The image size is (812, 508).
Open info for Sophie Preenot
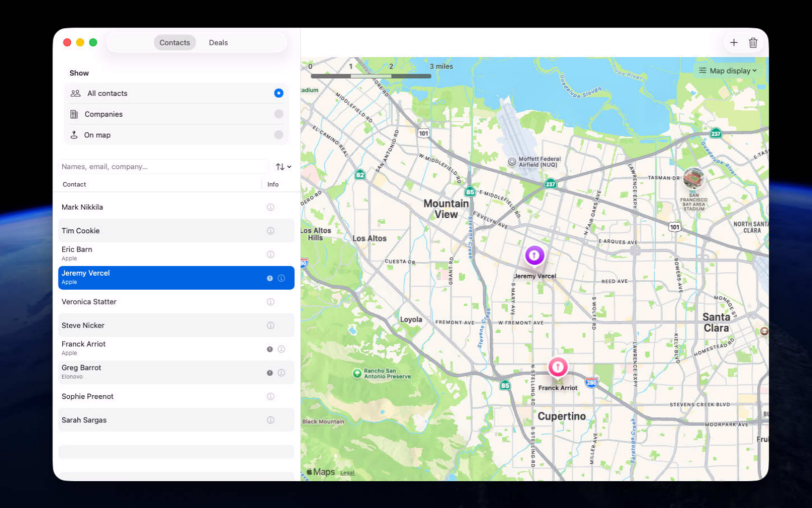pyautogui.click(x=270, y=397)
